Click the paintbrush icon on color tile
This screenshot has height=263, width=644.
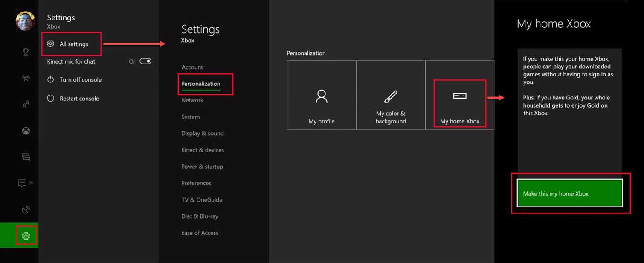(391, 96)
